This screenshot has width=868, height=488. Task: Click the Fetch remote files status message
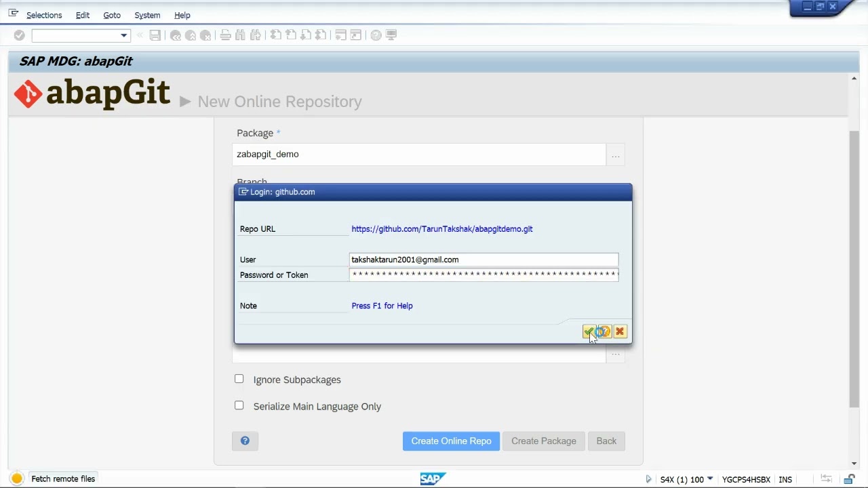pyautogui.click(x=63, y=479)
